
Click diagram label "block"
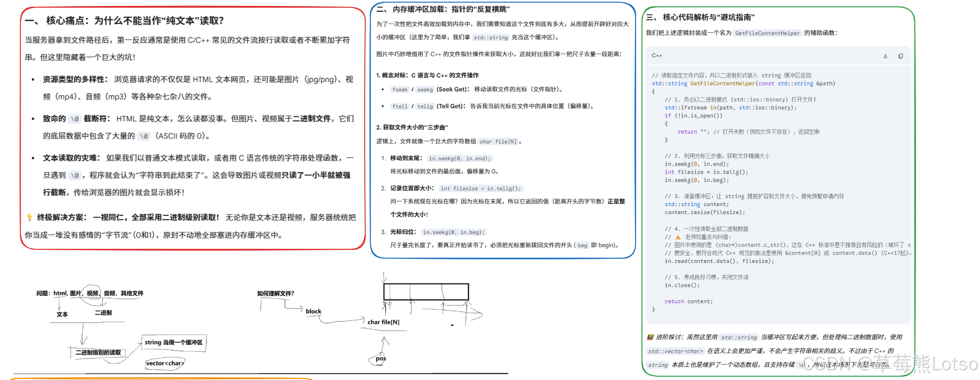pos(314,311)
